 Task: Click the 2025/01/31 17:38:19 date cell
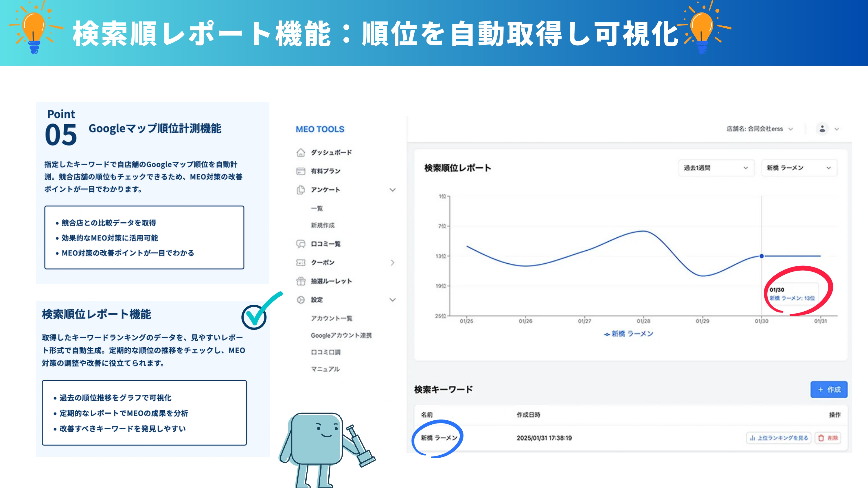pos(544,438)
